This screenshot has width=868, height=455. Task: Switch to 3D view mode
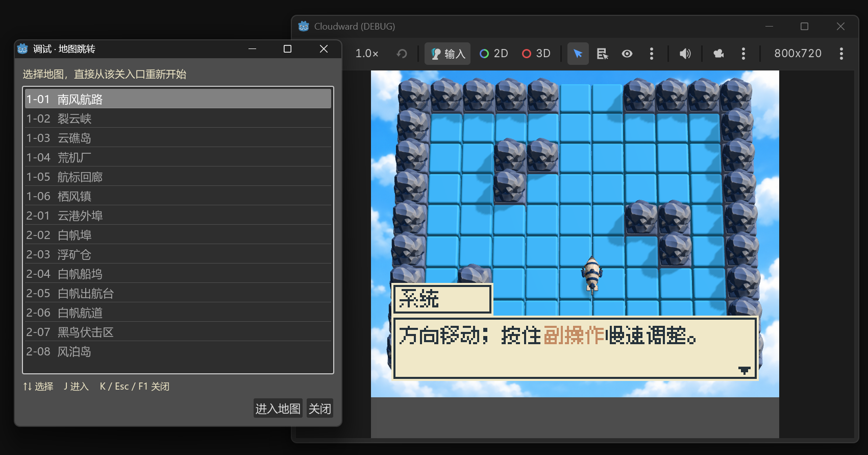[536, 54]
